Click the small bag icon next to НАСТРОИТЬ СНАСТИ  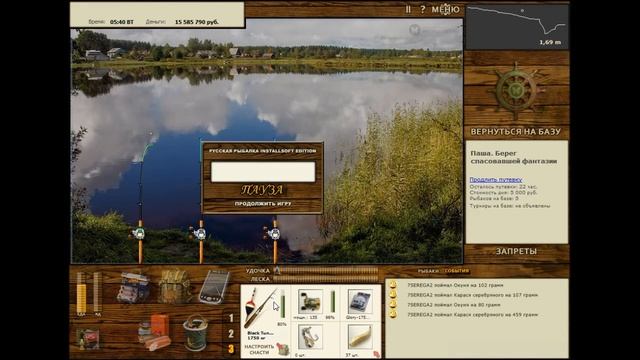282,349
